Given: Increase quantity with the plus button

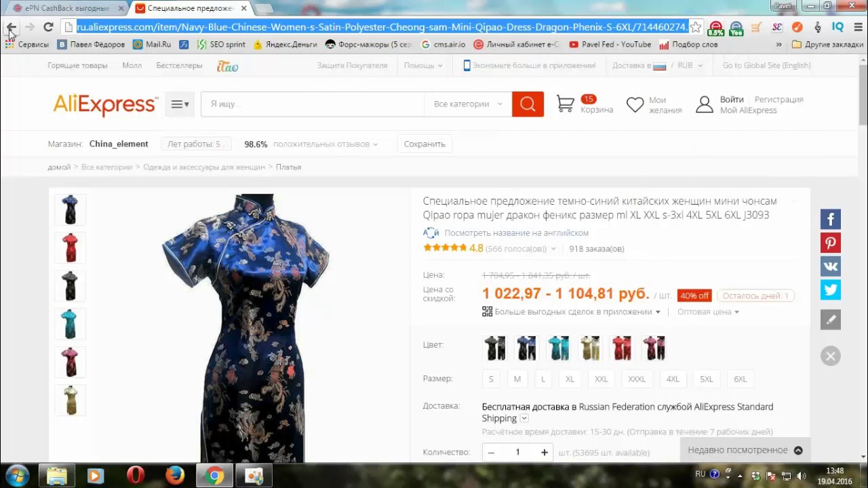Looking at the screenshot, I should pos(544,452).
